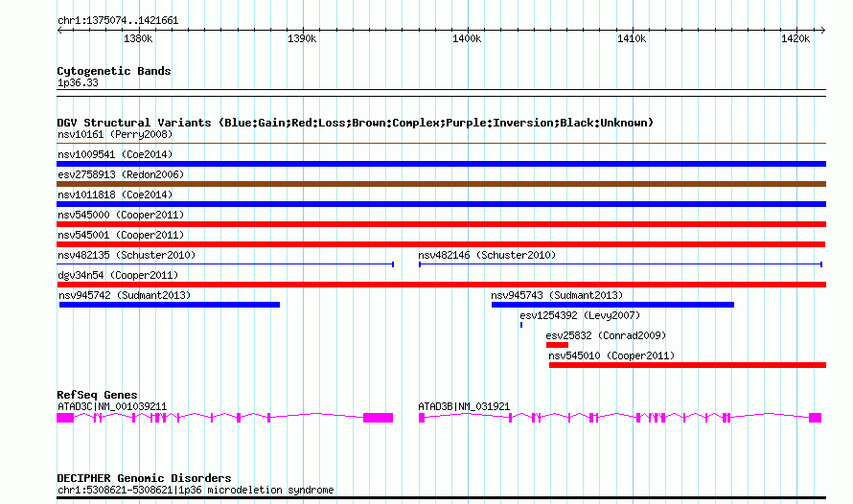Click the 1p36.33 cytogenetic band label
The height and width of the screenshot is (504, 853).
click(78, 82)
